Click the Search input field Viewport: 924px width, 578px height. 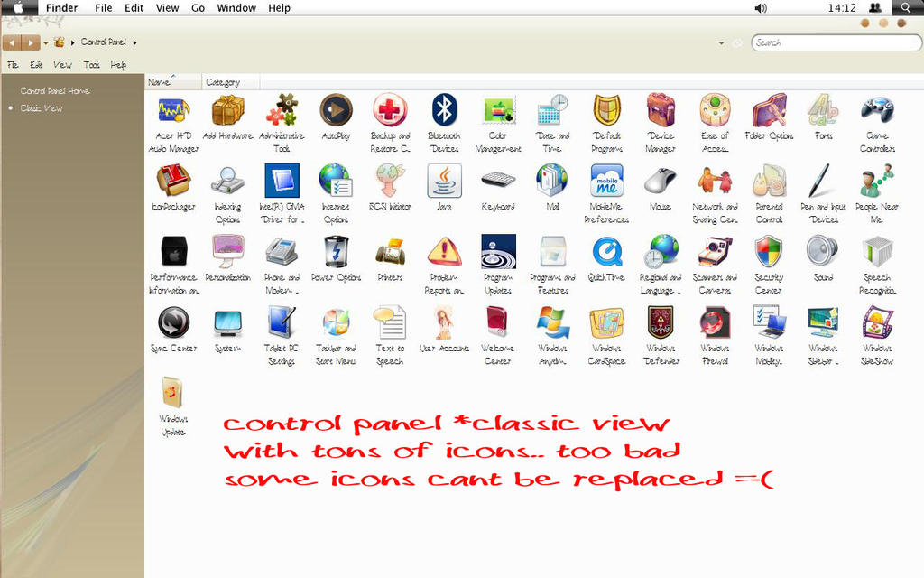coord(836,42)
